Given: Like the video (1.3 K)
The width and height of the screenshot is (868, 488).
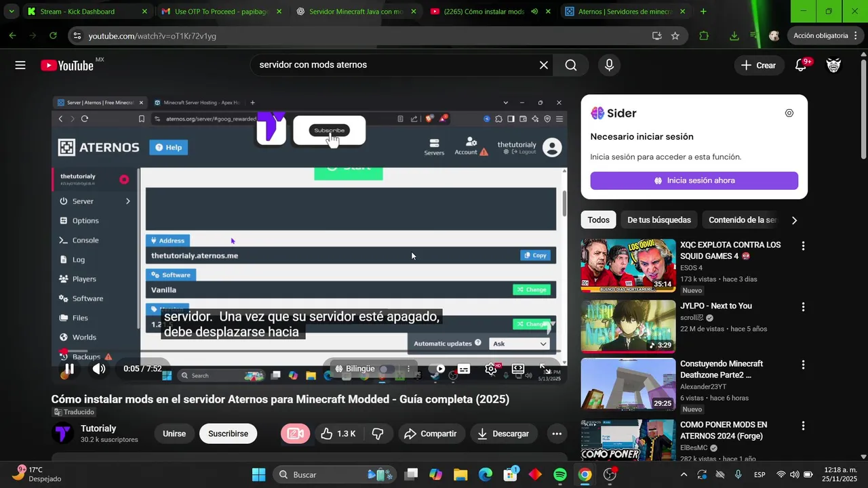Looking at the screenshot, I should click(338, 434).
